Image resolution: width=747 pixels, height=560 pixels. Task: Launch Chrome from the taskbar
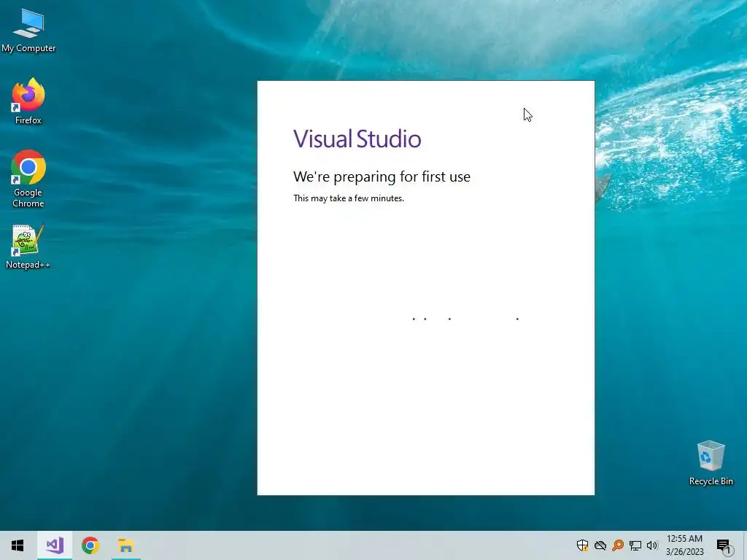coord(90,545)
